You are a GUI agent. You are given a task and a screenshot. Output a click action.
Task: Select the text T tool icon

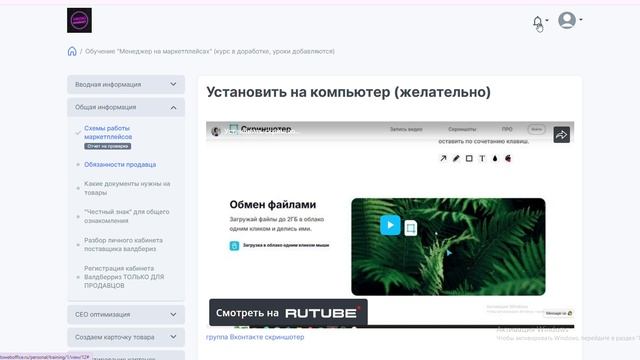(482, 158)
